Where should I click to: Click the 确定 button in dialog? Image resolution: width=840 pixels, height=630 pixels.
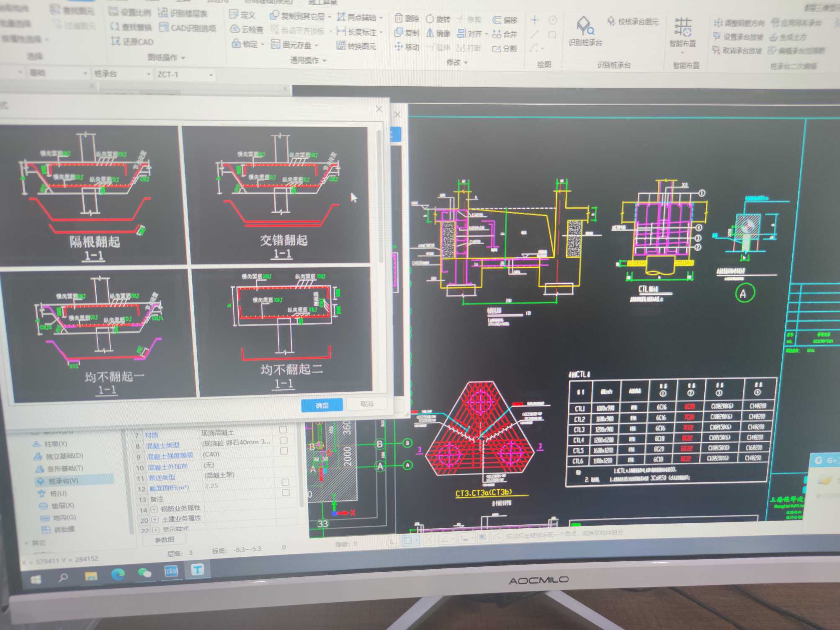pos(322,405)
